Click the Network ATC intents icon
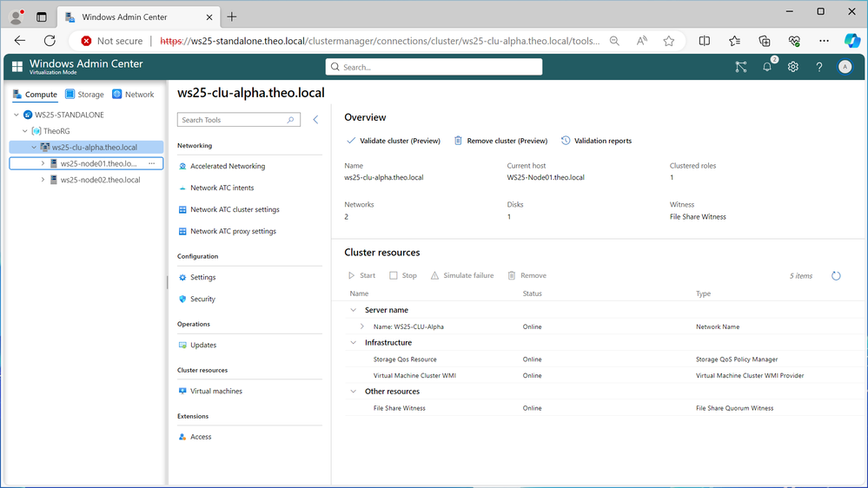The height and width of the screenshot is (488, 868). pyautogui.click(x=182, y=188)
